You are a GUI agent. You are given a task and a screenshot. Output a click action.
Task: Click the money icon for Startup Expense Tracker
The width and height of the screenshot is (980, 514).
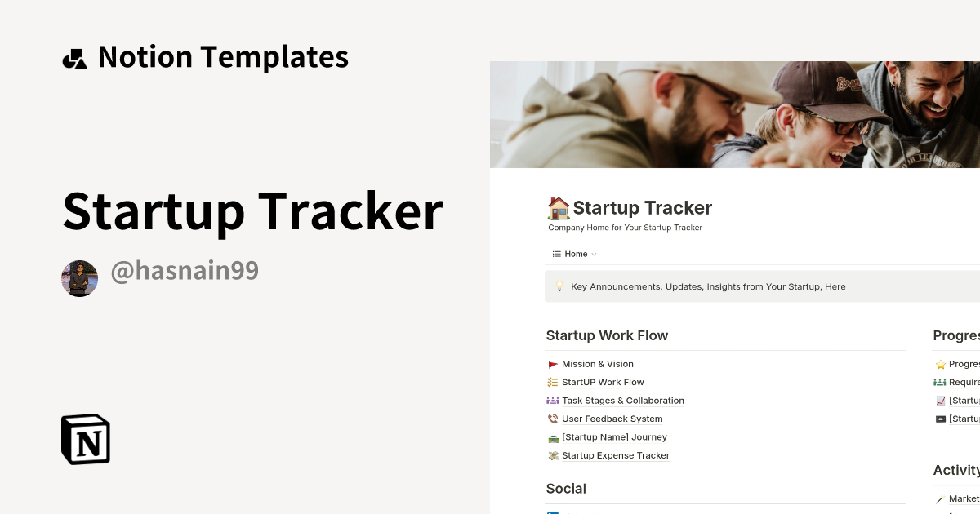pos(553,455)
